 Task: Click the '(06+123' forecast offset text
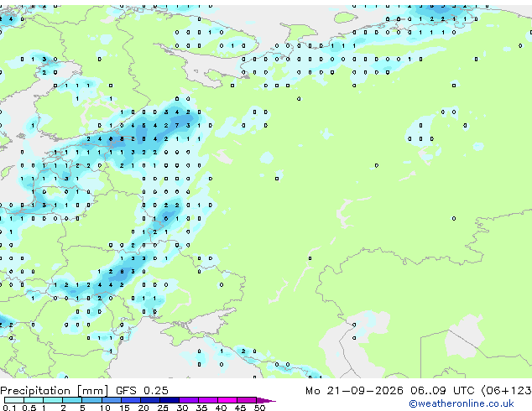point(506,391)
